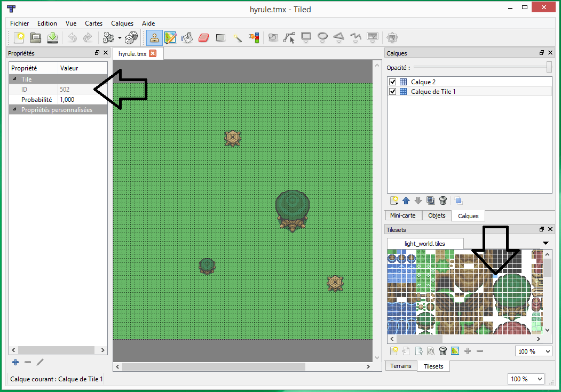
Task: Open a file with the folder icon
Action: 35,37
